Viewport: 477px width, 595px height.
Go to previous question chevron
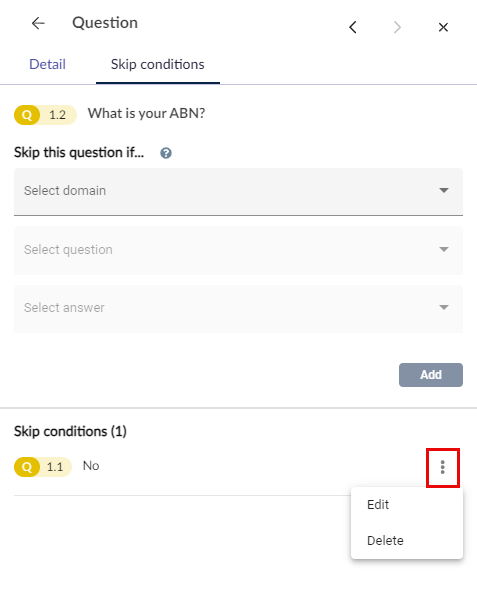pyautogui.click(x=353, y=27)
